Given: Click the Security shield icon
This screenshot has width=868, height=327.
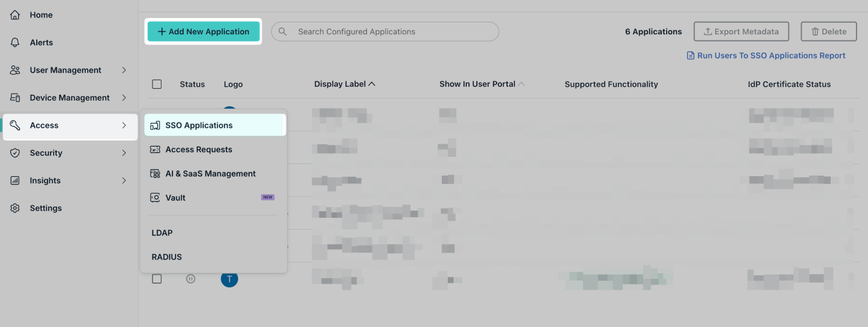Looking at the screenshot, I should click(x=15, y=153).
